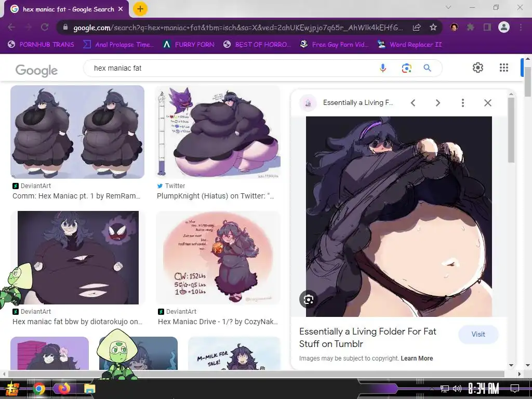Viewport: 532px width, 399px height.
Task: Click the Visit button in preview panel
Action: [x=478, y=334]
